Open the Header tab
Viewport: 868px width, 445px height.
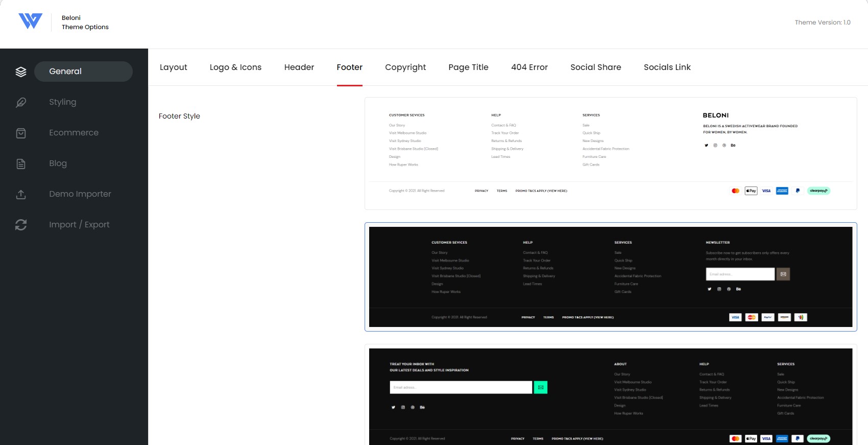pos(299,67)
